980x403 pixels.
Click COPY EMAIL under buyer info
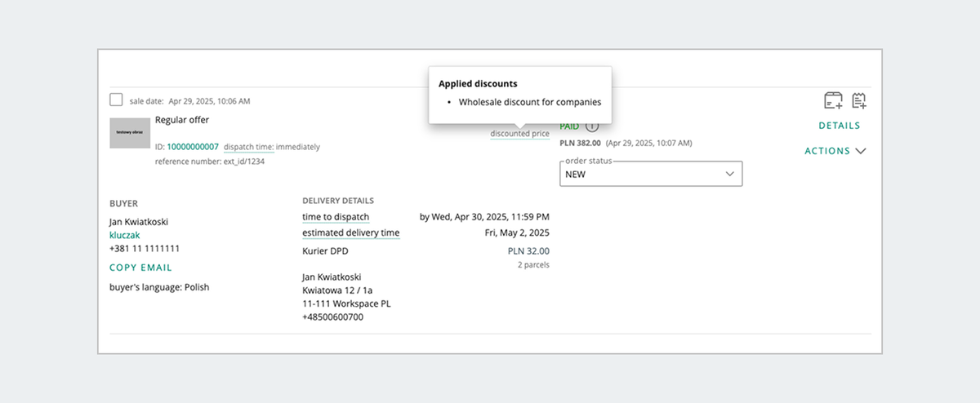140,268
